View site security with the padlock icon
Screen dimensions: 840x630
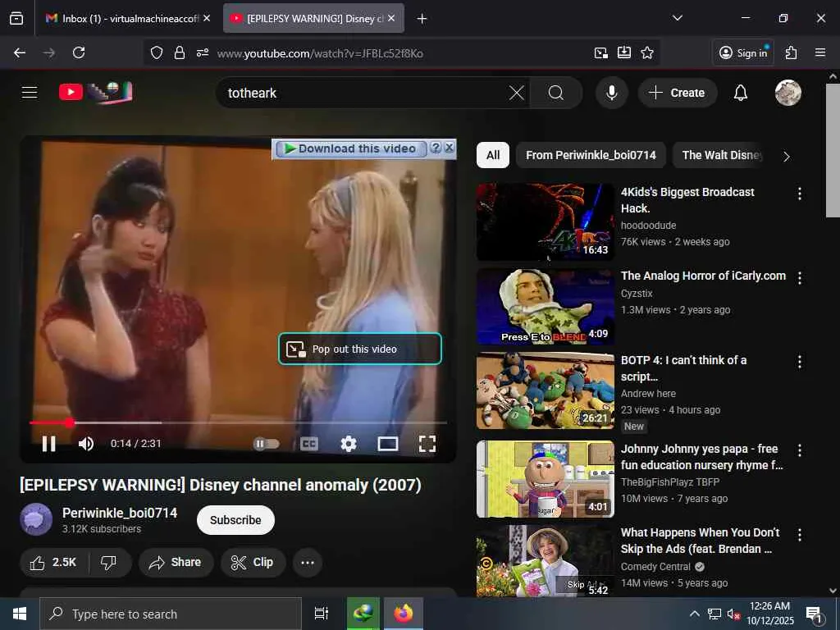coord(180,52)
